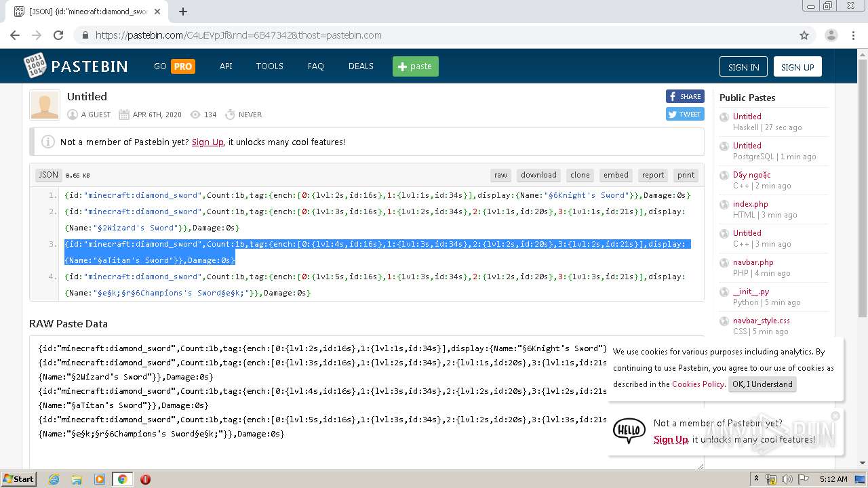The height and width of the screenshot is (488, 868).
Task: Click the SIGN IN button
Action: (x=743, y=66)
